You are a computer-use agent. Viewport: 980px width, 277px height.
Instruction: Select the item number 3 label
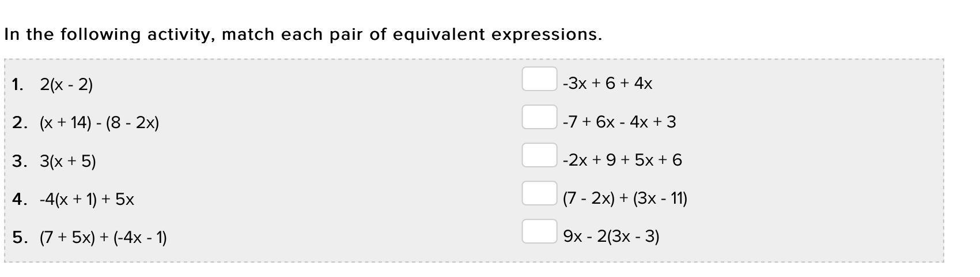pyautogui.click(x=20, y=161)
